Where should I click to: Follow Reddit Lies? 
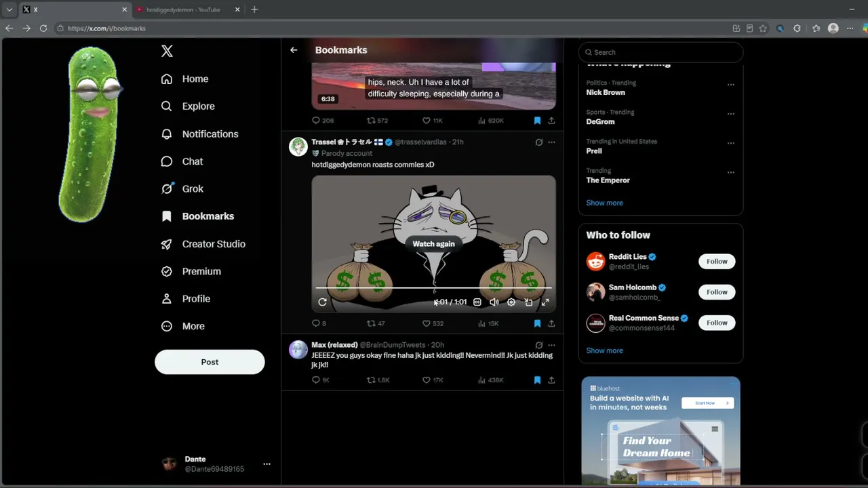(717, 262)
